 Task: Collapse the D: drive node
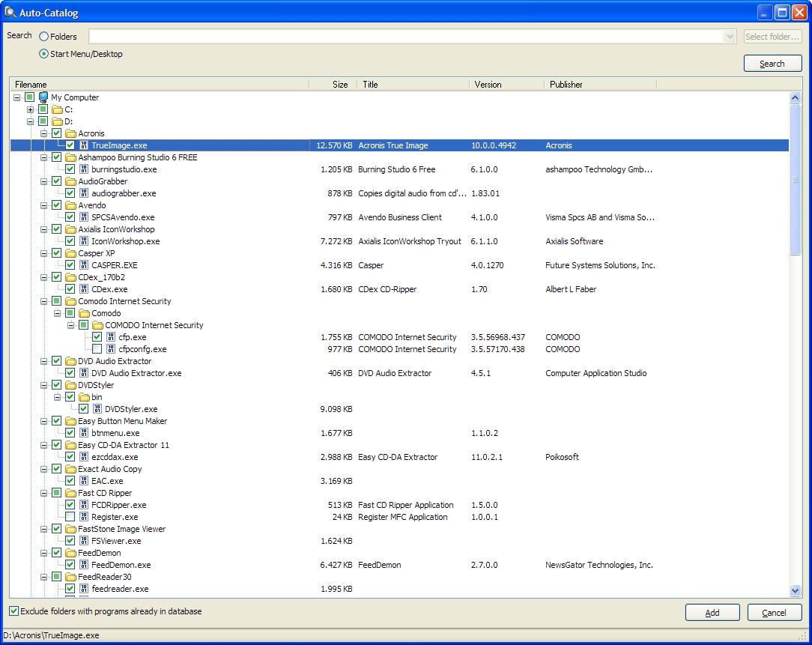[x=30, y=121]
